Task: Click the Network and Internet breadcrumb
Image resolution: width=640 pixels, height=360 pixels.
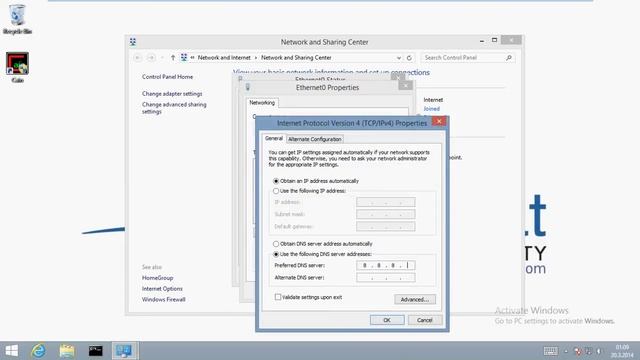Action: tap(224, 58)
